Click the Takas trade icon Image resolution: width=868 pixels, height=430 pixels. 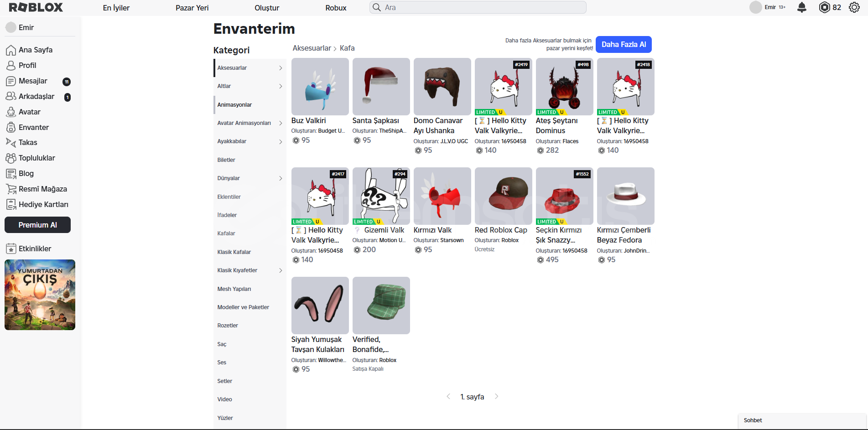pyautogui.click(x=11, y=143)
